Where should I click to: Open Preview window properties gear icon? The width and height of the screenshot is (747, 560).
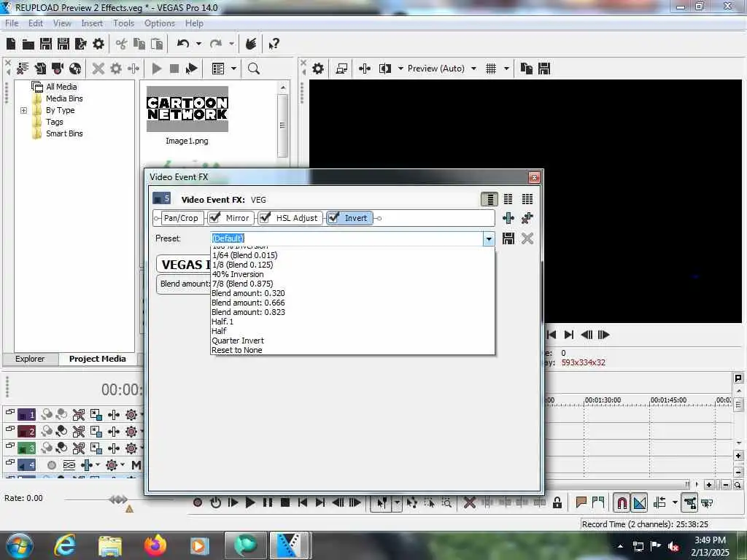[318, 69]
